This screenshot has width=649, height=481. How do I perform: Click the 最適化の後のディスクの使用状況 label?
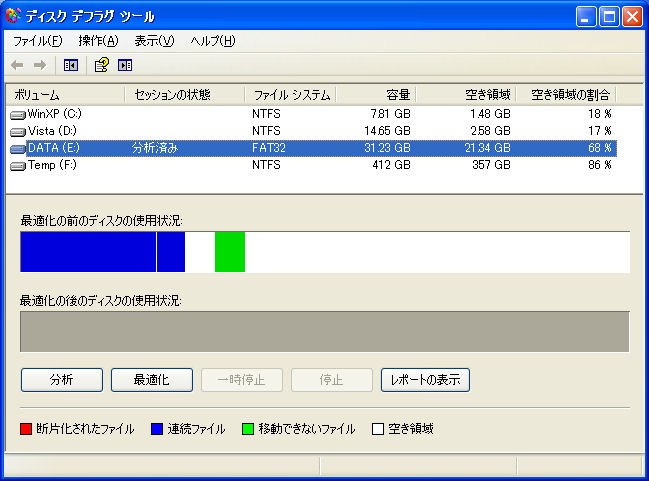click(x=101, y=301)
